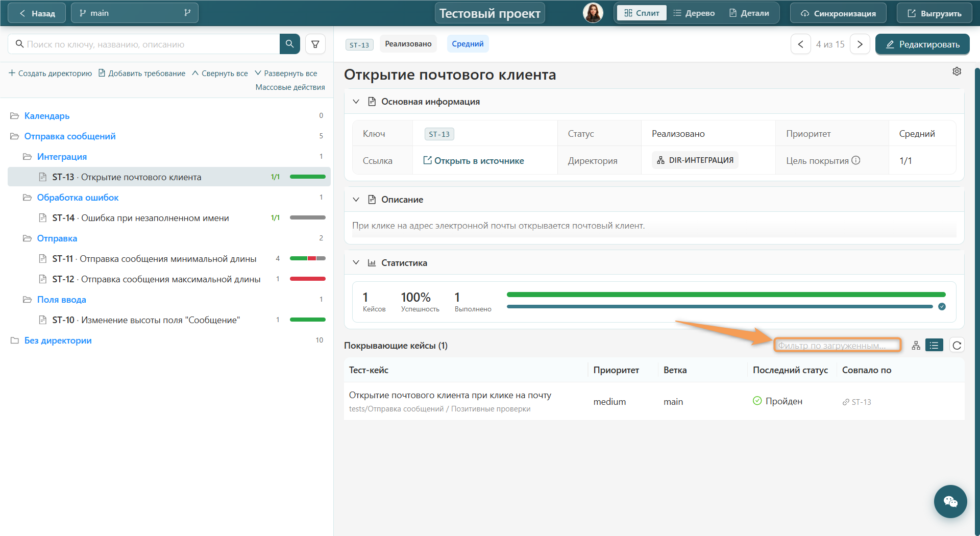
Task: Switch covering cases to tree view
Action: 916,346
